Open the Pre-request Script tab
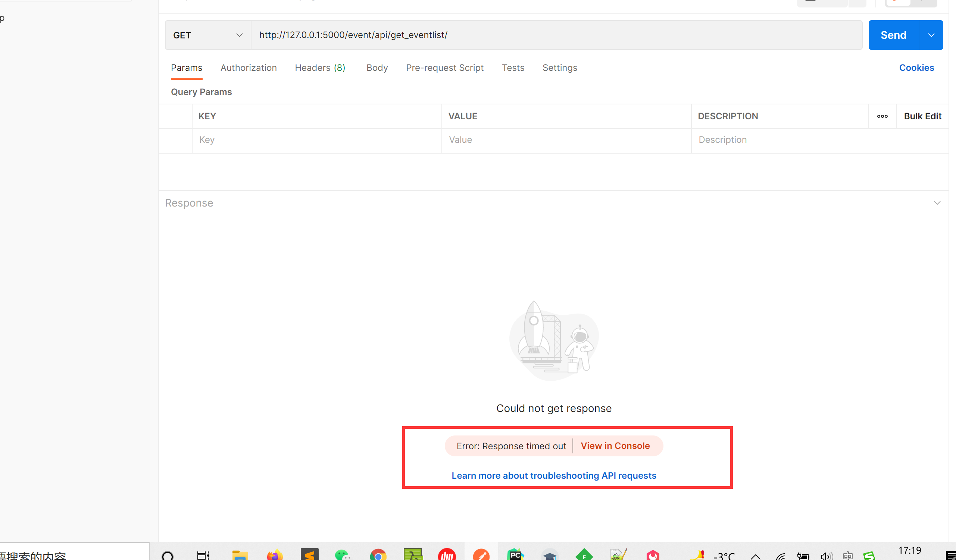This screenshot has height=560, width=956. (x=445, y=67)
